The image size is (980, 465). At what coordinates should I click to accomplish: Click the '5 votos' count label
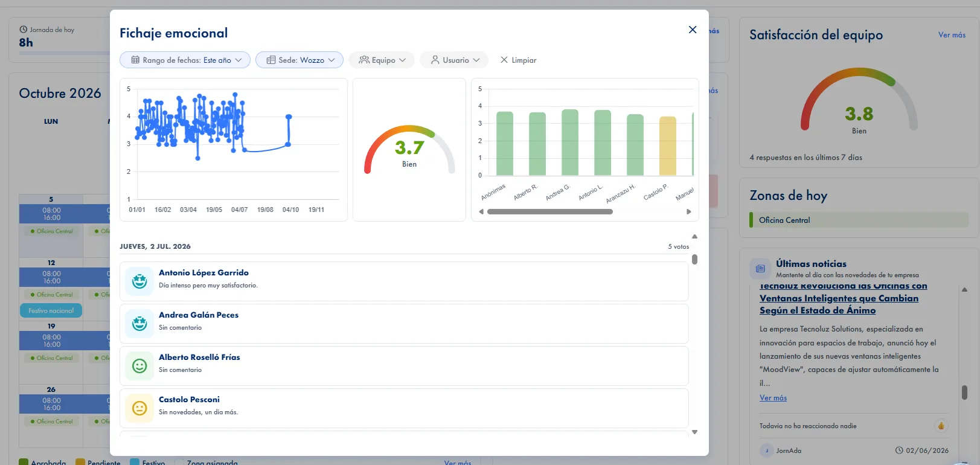[678, 246]
